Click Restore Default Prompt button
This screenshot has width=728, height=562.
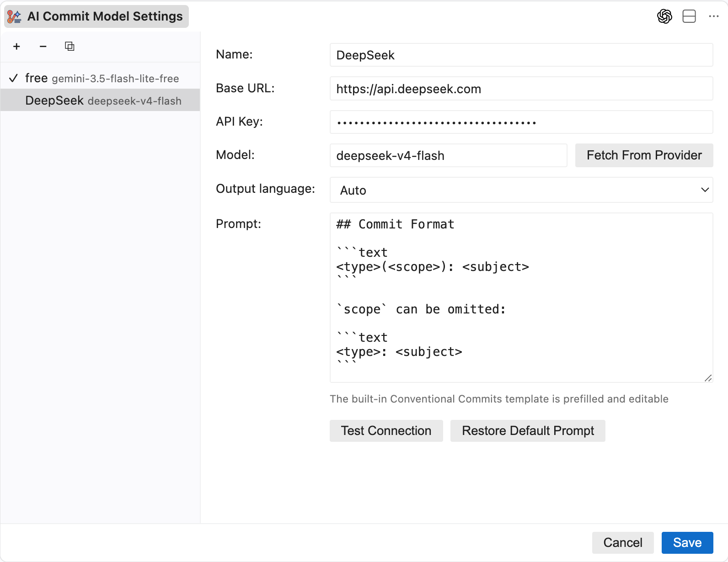(x=528, y=431)
